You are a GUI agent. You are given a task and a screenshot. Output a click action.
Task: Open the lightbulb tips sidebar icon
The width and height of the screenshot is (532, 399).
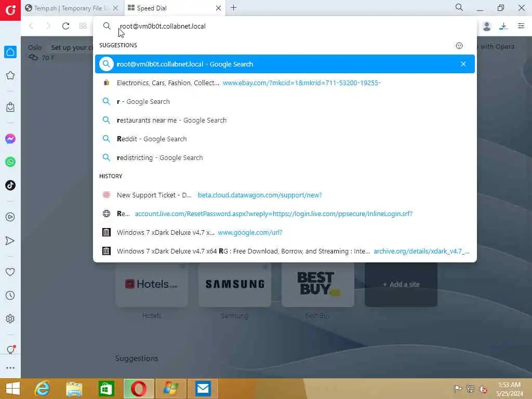tap(10, 350)
